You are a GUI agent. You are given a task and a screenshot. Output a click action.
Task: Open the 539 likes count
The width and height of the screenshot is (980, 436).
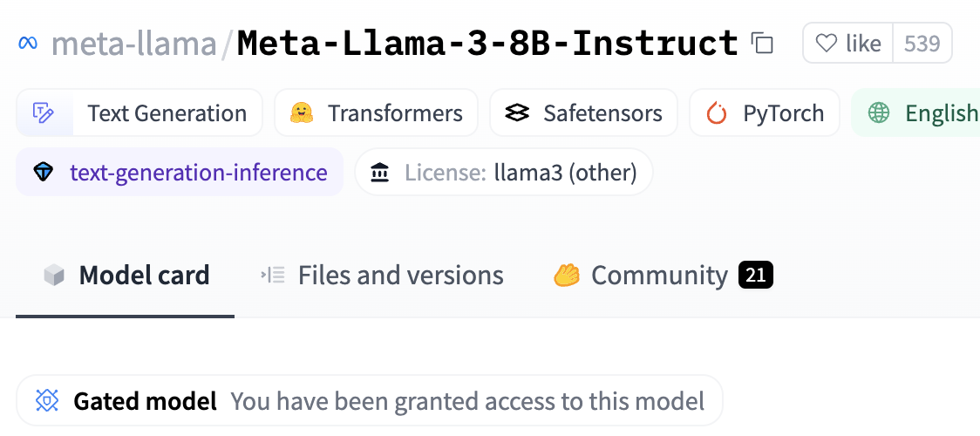pos(922,43)
